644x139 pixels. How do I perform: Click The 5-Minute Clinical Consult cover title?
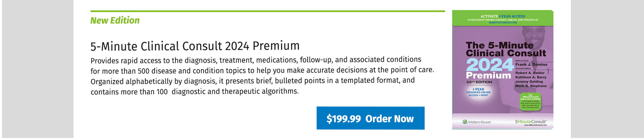(506, 49)
